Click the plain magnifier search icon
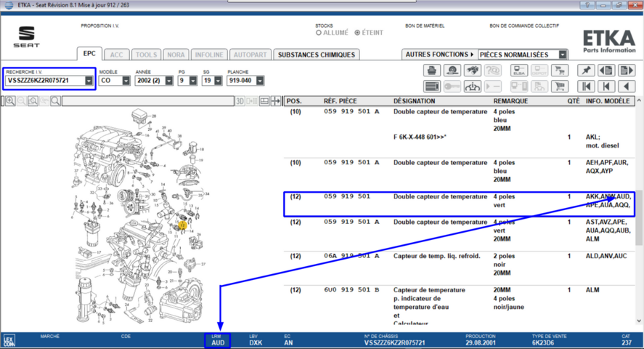644x349 pixels. pos(55,101)
